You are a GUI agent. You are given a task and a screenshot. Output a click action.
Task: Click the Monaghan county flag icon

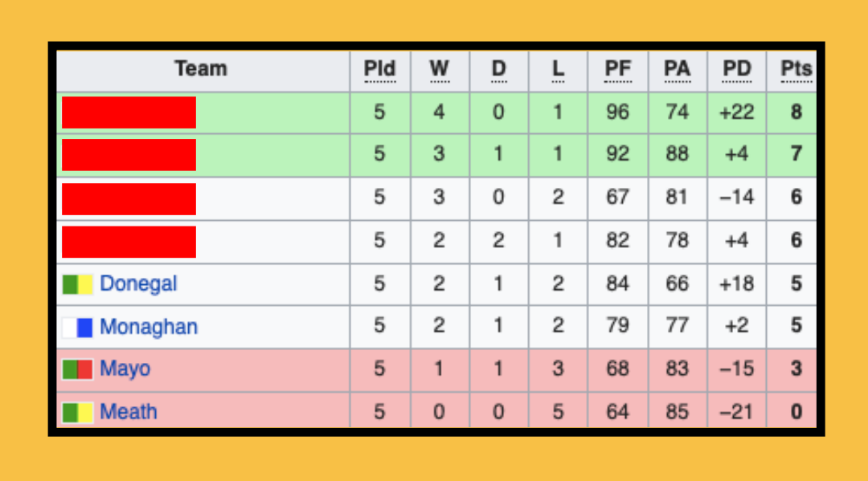(78, 328)
